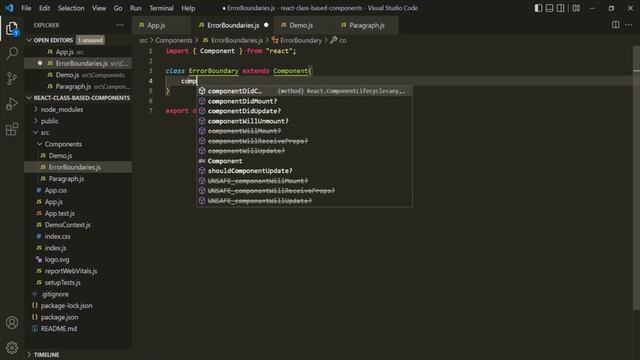Click the split editor right icon

pyautogui.click(x=615, y=25)
